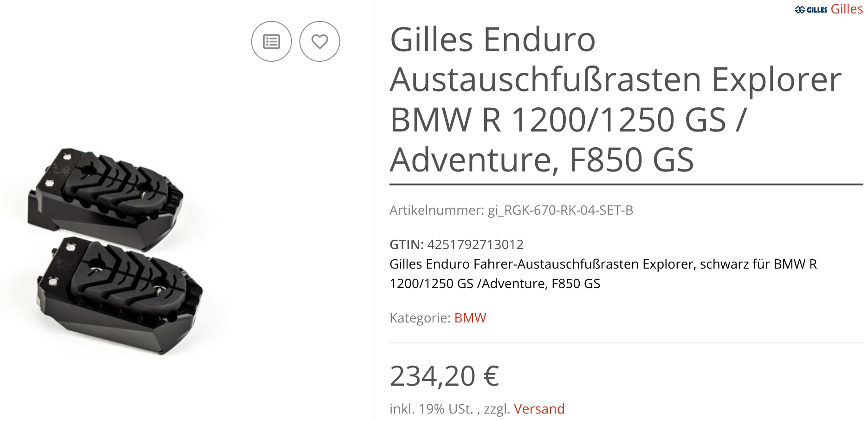Open the Versand shipping info link
The width and height of the screenshot is (868, 421).
(539, 409)
